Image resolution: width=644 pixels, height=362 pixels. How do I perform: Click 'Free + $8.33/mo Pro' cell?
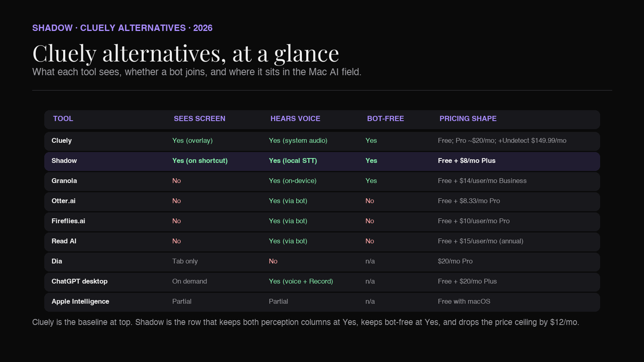click(469, 201)
